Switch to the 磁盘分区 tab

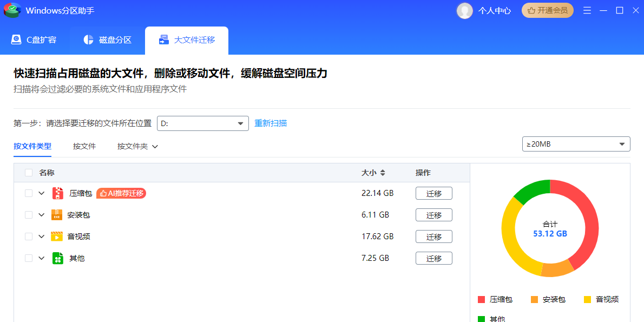[x=107, y=40]
